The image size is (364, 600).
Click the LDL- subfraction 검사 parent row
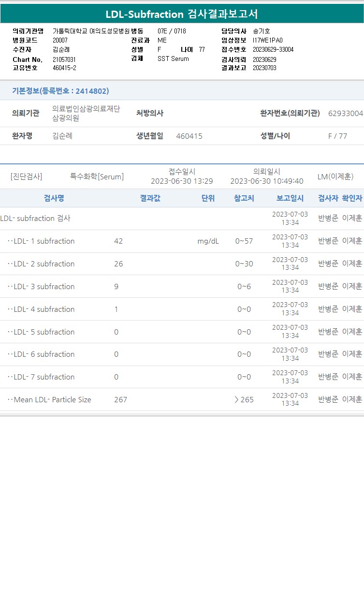pos(182,219)
